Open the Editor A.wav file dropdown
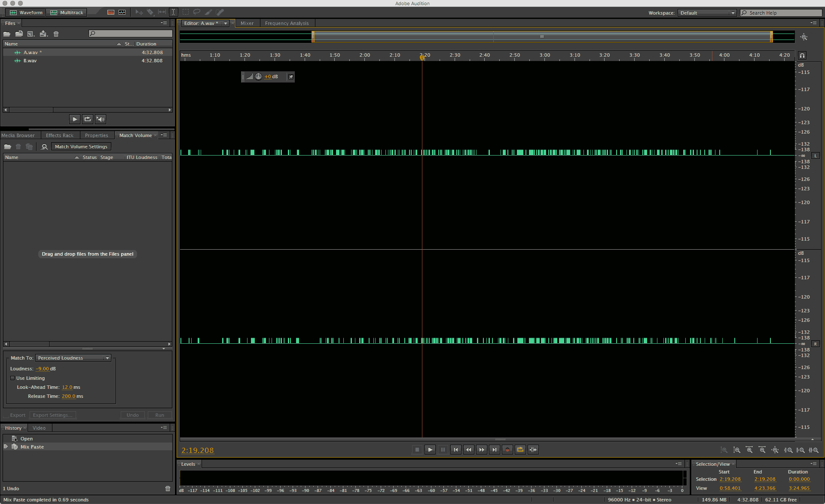The image size is (825, 504). point(226,23)
